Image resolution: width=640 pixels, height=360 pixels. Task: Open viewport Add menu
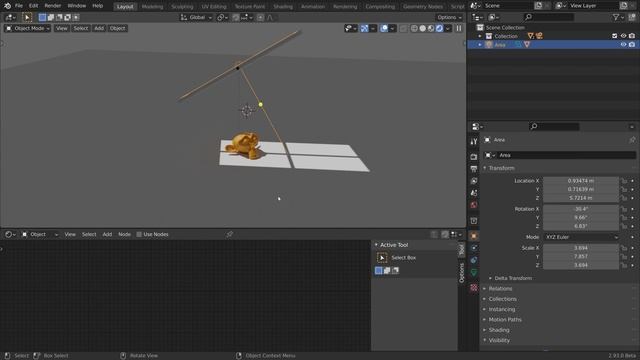99,28
